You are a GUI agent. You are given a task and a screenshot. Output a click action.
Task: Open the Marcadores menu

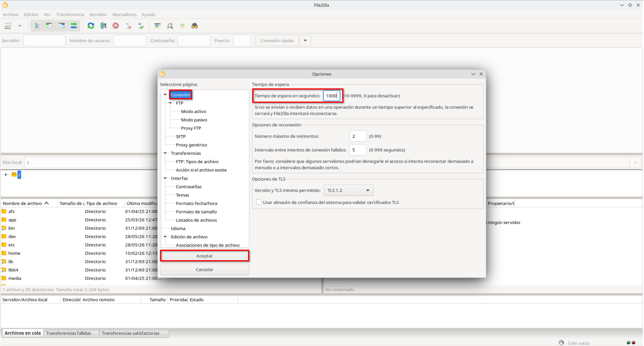(124, 15)
